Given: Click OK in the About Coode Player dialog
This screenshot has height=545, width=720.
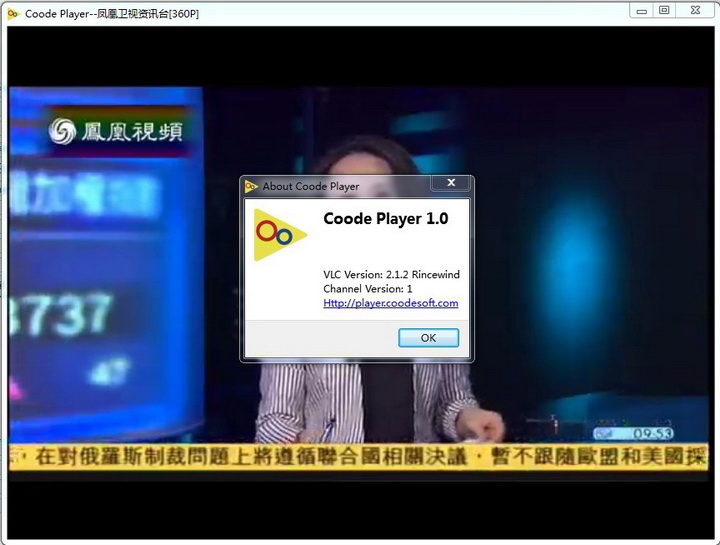Looking at the screenshot, I should (428, 338).
